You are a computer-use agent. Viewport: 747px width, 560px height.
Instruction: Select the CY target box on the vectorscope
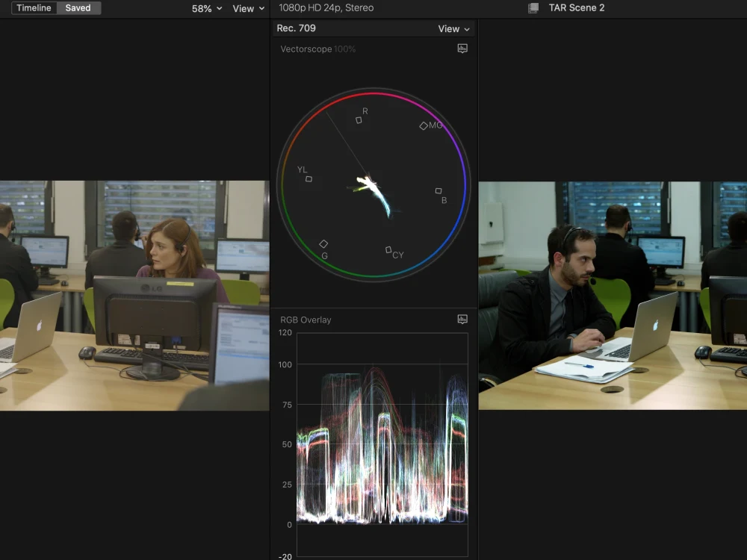[x=388, y=249]
